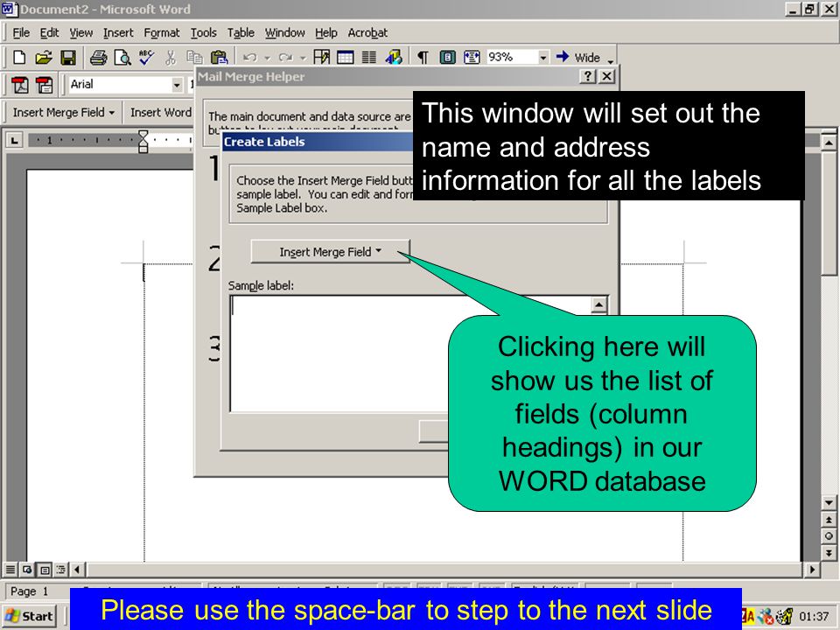Click the ruler indent marker
The height and width of the screenshot is (630, 840).
[x=143, y=141]
